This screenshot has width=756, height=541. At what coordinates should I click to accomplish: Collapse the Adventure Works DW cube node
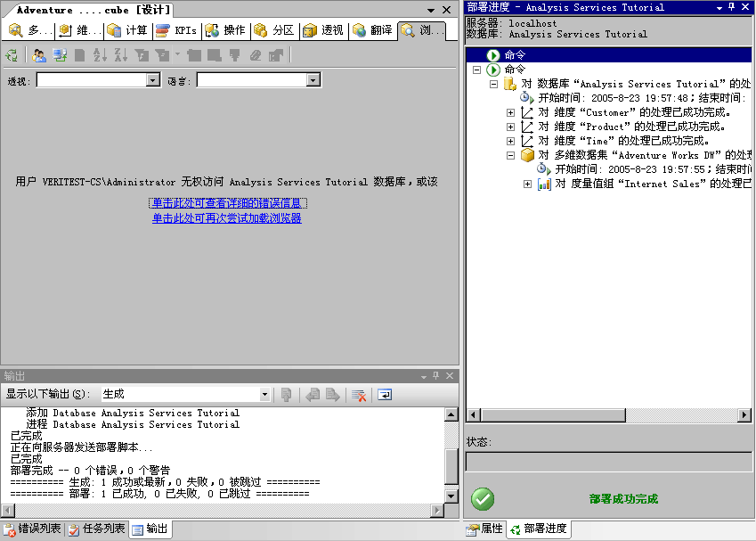coord(510,155)
